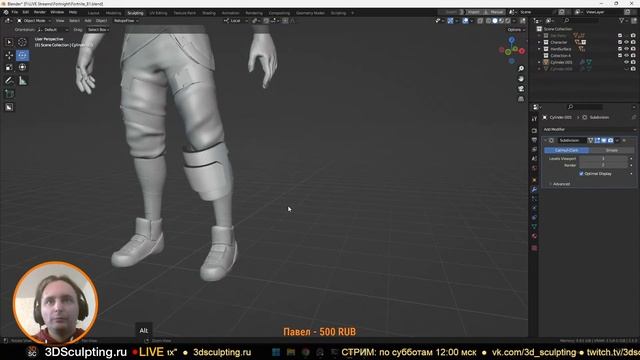Screen dimensions: 640x360
Task: Collapse the Subdivision modifier panel
Action: click(x=546, y=140)
